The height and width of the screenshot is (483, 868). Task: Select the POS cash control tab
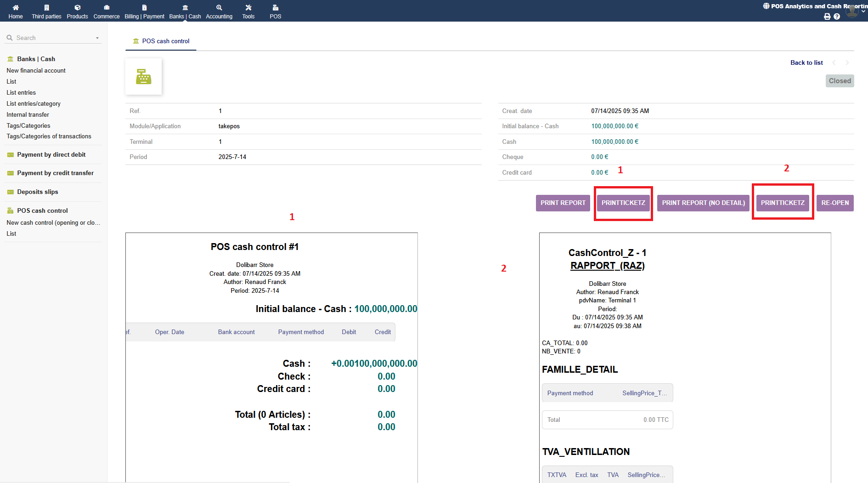tap(161, 41)
